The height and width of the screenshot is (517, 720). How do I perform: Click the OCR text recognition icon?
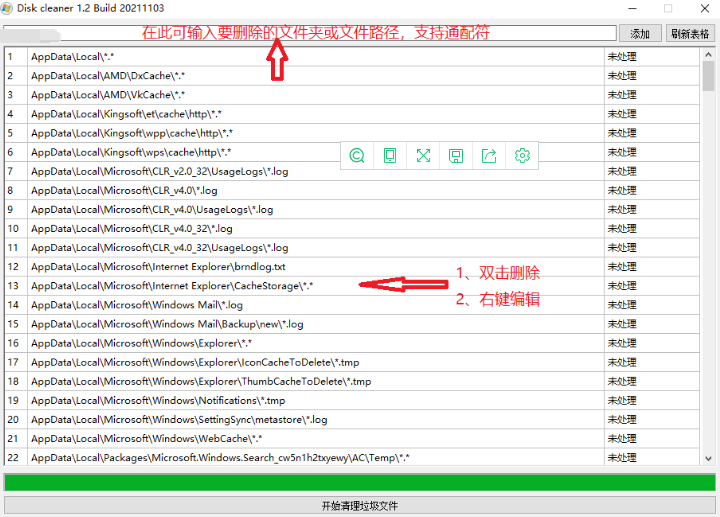click(357, 156)
